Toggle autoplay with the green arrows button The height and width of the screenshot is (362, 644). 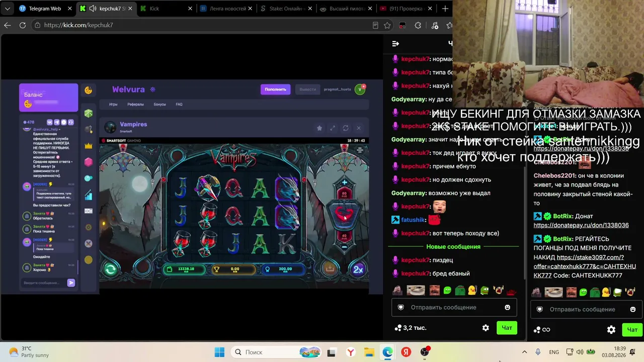tap(111, 269)
